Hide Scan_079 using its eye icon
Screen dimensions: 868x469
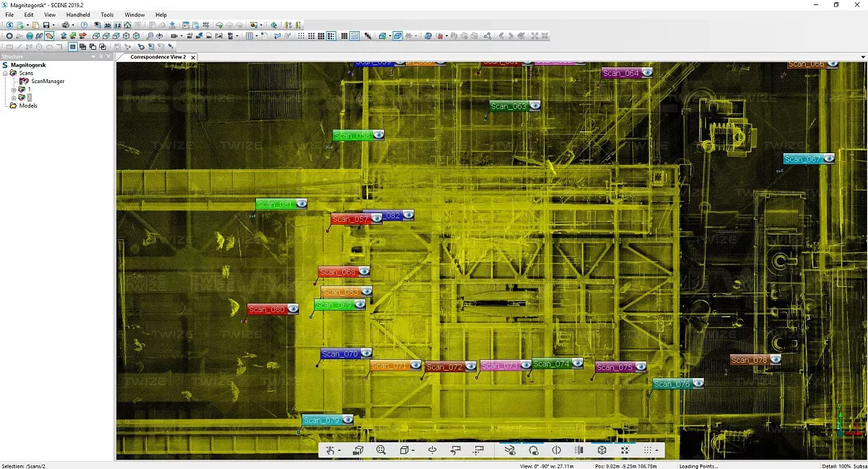(x=347, y=420)
